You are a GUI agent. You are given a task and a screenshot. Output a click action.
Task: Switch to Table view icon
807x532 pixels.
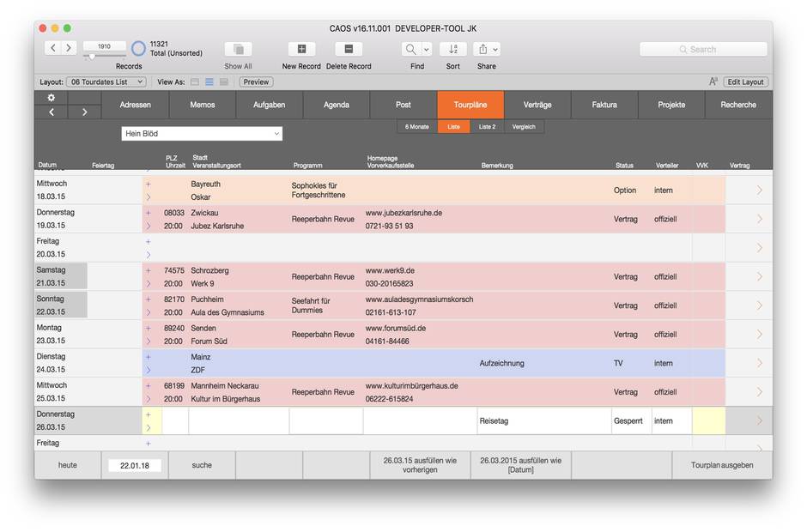pyautogui.click(x=224, y=82)
